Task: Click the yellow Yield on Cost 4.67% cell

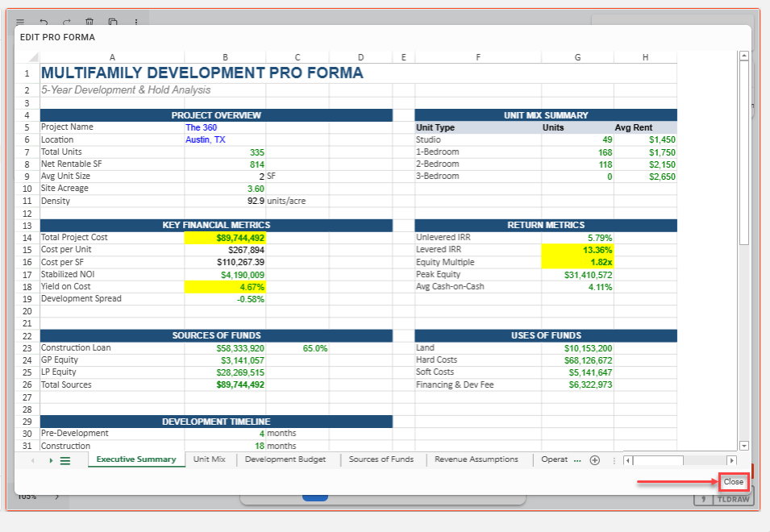Action: (x=225, y=287)
